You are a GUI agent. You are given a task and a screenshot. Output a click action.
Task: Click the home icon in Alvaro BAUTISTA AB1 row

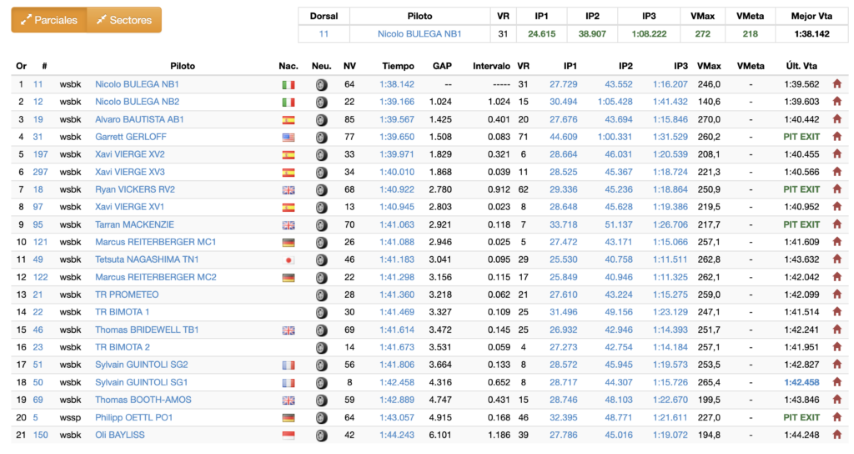837,119
